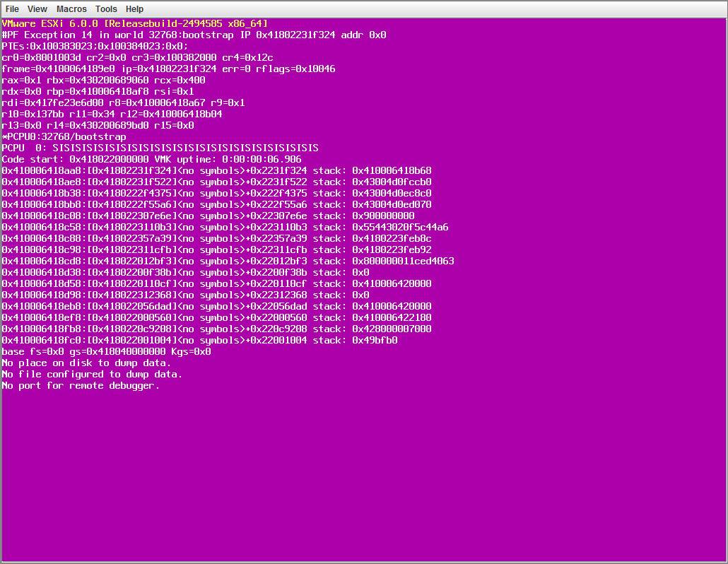Click stack trace line 0x410006418fb8
Screen dimensions: 728x564
click(x=217, y=329)
